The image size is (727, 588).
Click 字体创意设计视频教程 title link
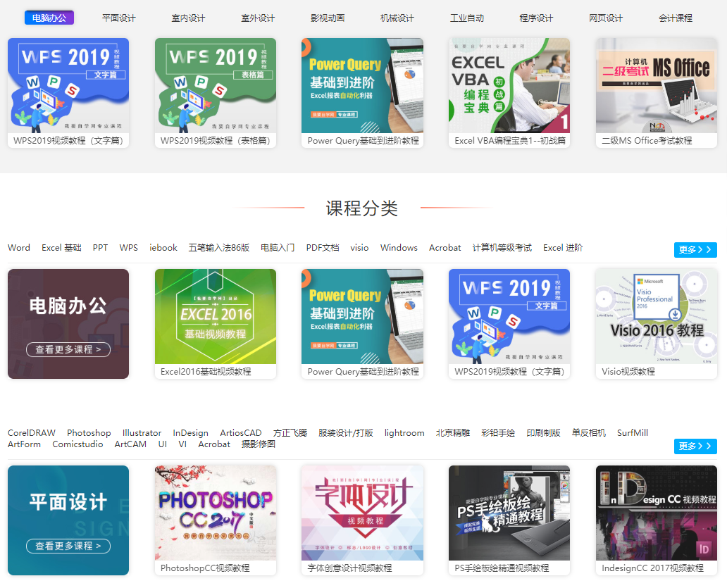(349, 568)
